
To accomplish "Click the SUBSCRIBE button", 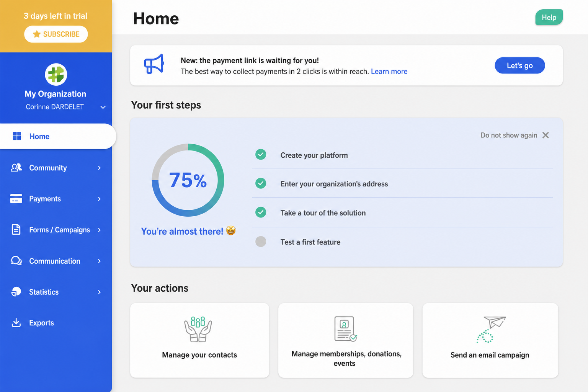I will (56, 34).
